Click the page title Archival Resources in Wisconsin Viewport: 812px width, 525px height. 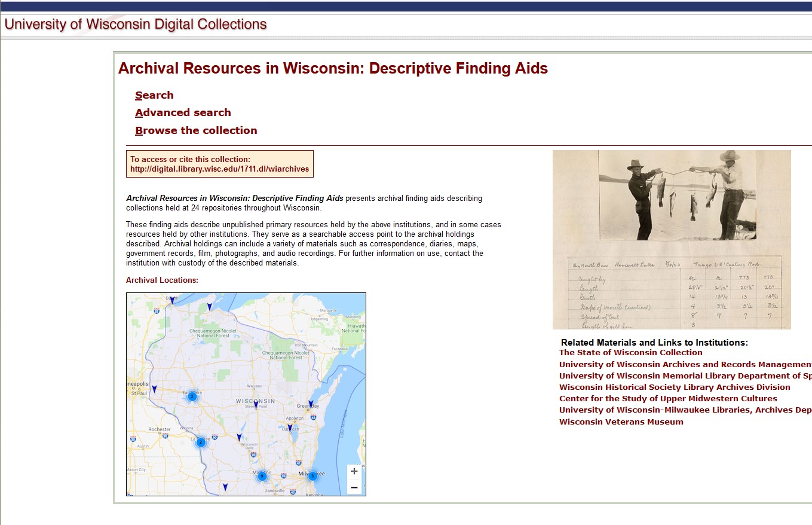point(333,68)
